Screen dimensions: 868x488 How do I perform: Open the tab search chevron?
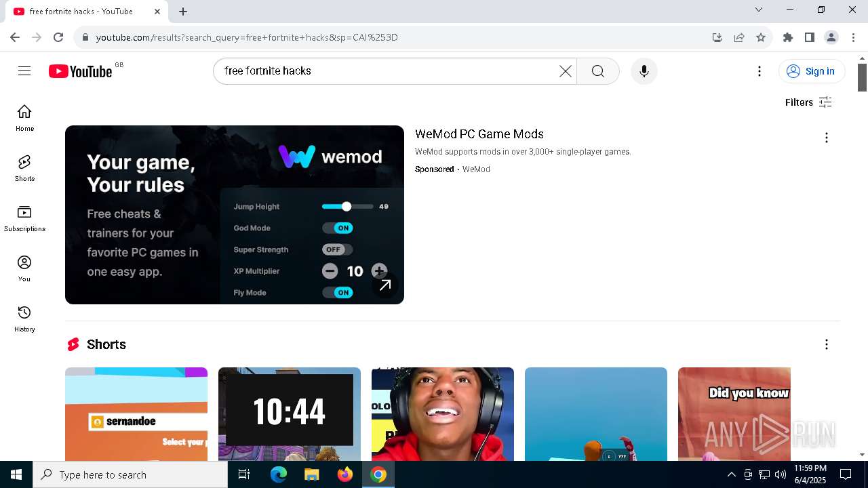[x=759, y=9]
